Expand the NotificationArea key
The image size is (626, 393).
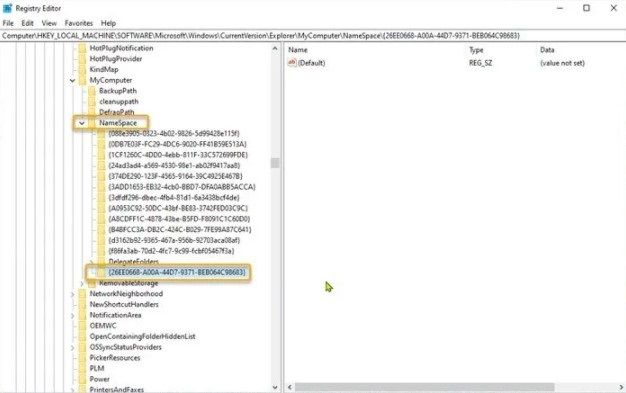(x=73, y=316)
